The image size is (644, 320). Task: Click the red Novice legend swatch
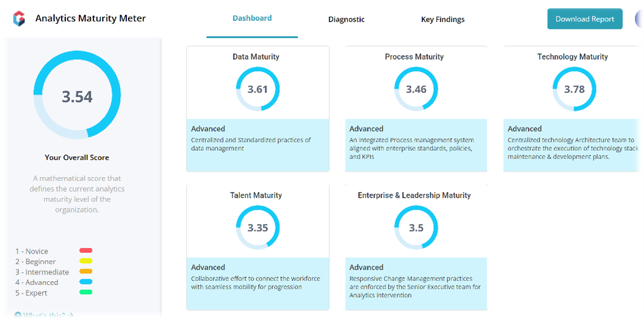pyautogui.click(x=86, y=250)
